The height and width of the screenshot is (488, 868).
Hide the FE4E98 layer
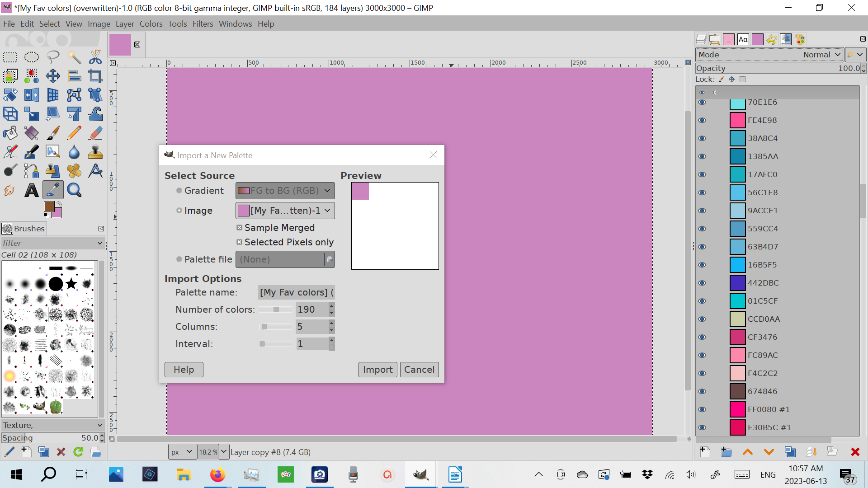click(x=702, y=120)
